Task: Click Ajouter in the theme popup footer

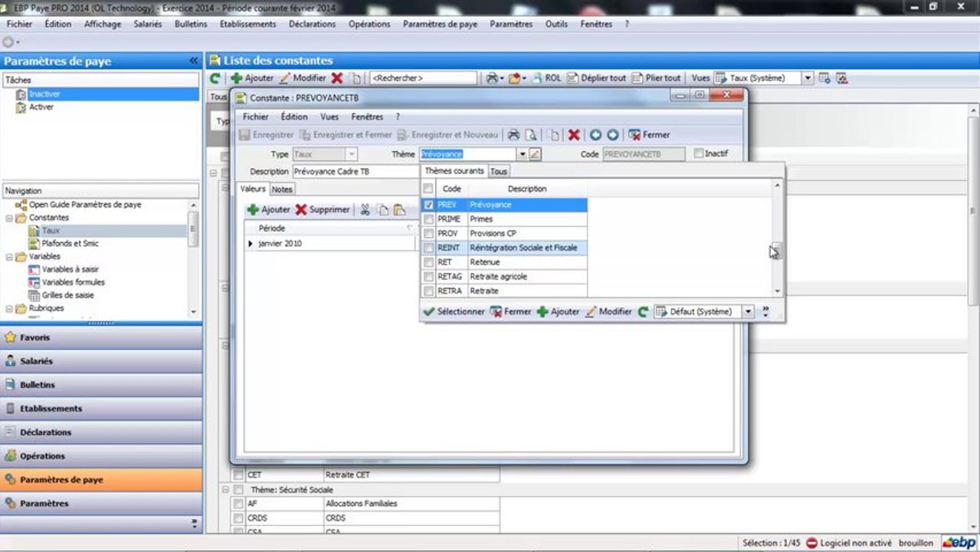Action: [559, 312]
